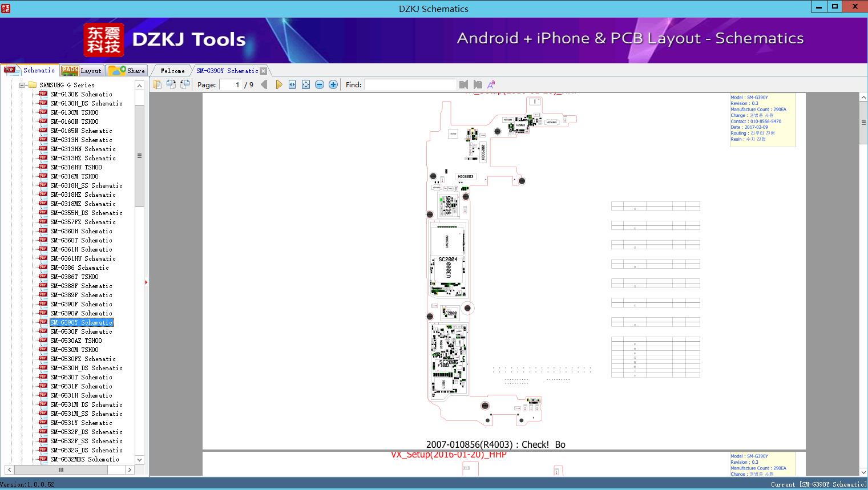Open SM-G313H Schematic entry
This screenshot has height=490, width=868.
point(81,140)
